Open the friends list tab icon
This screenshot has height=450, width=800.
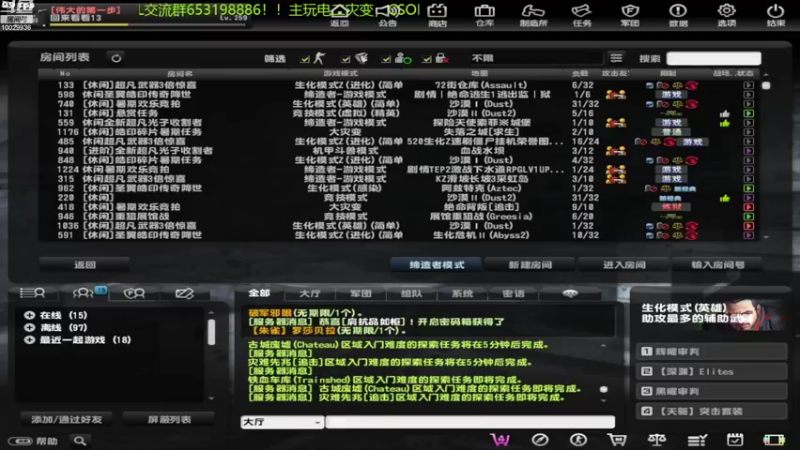33,293
